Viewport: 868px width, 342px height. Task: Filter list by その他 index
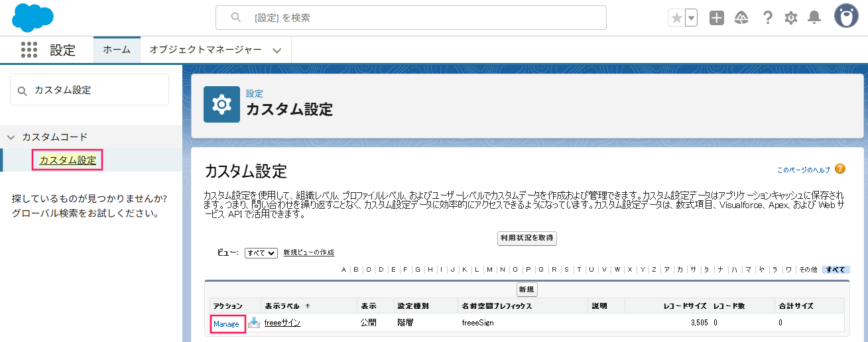coord(808,270)
